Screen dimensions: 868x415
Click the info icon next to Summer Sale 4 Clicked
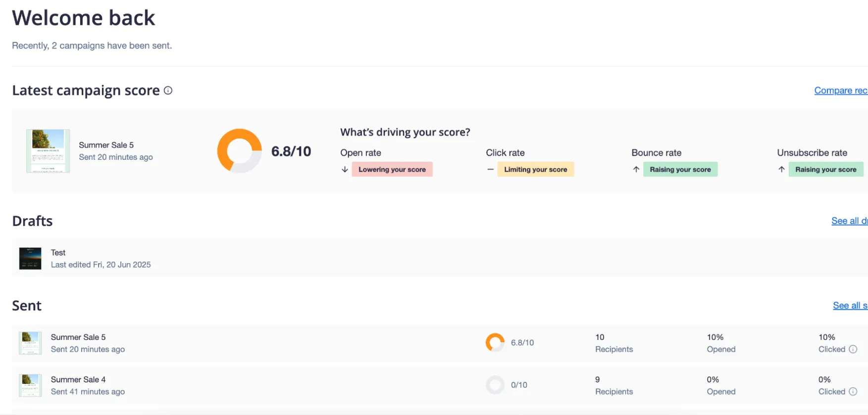click(x=853, y=392)
